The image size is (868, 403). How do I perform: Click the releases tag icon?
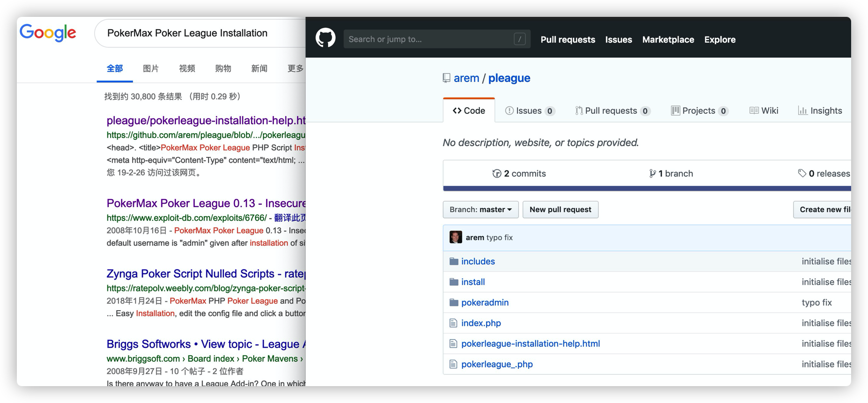click(x=802, y=173)
